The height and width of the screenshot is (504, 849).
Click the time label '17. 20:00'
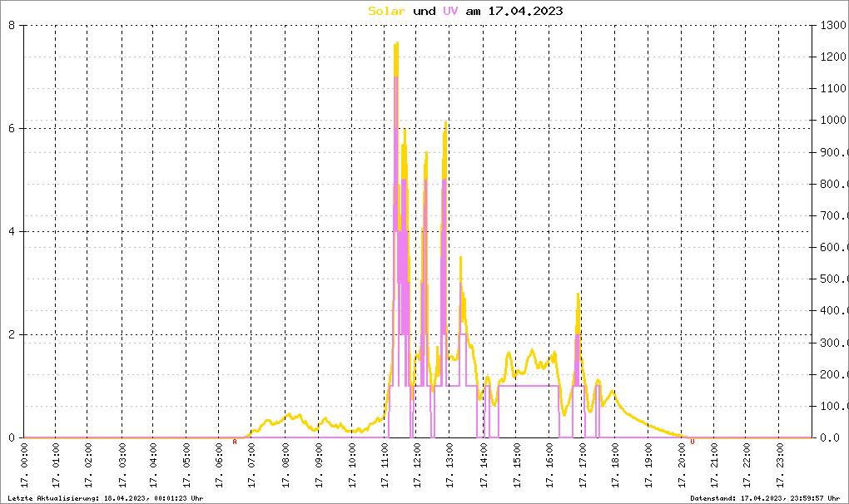click(x=683, y=465)
